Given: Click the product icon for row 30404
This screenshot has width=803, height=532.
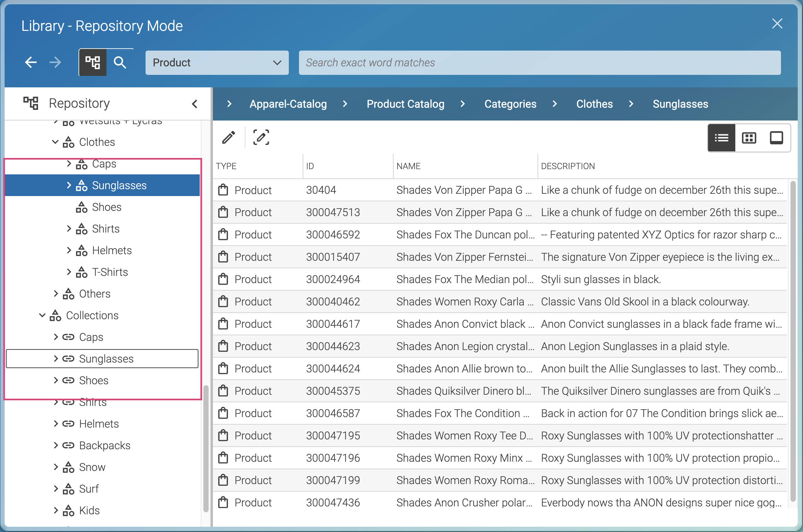Looking at the screenshot, I should click(x=223, y=190).
